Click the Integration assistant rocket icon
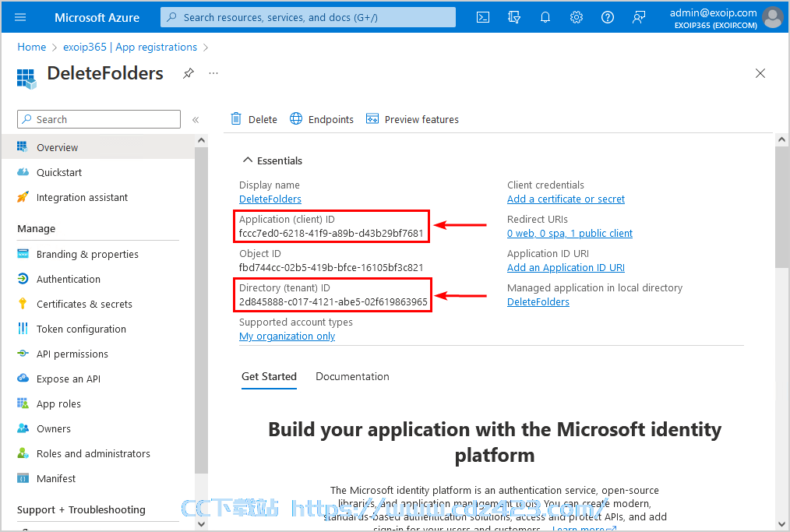 click(x=23, y=197)
